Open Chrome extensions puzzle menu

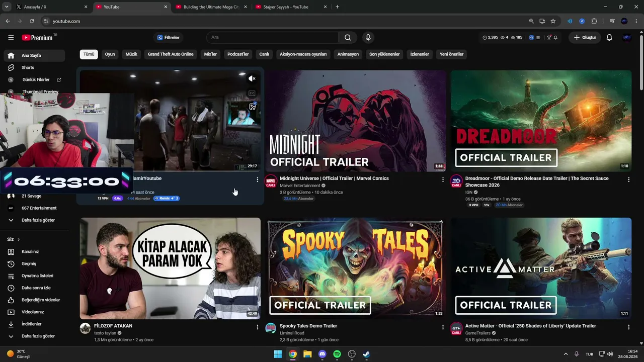click(x=594, y=21)
